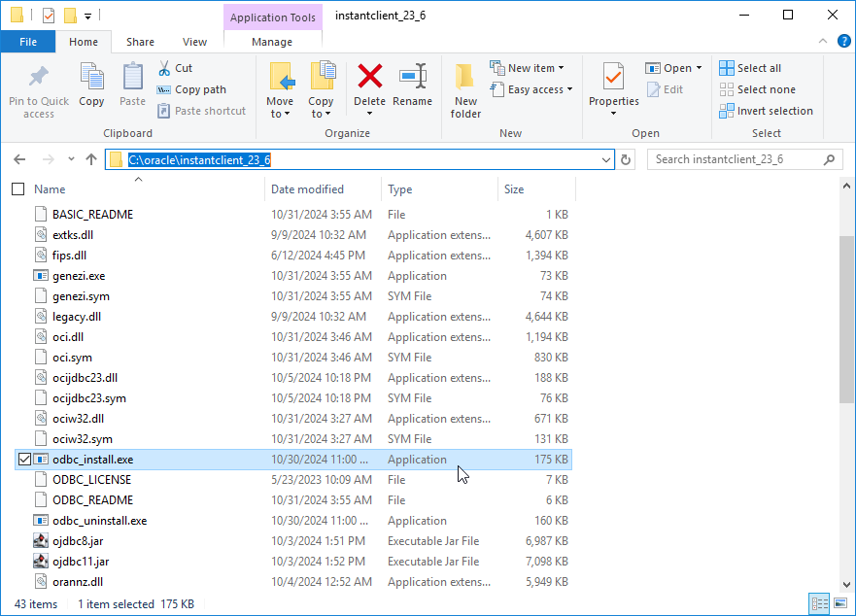Click the Delete icon in ribbon
Viewport: 856px width, 616px height.
[369, 78]
